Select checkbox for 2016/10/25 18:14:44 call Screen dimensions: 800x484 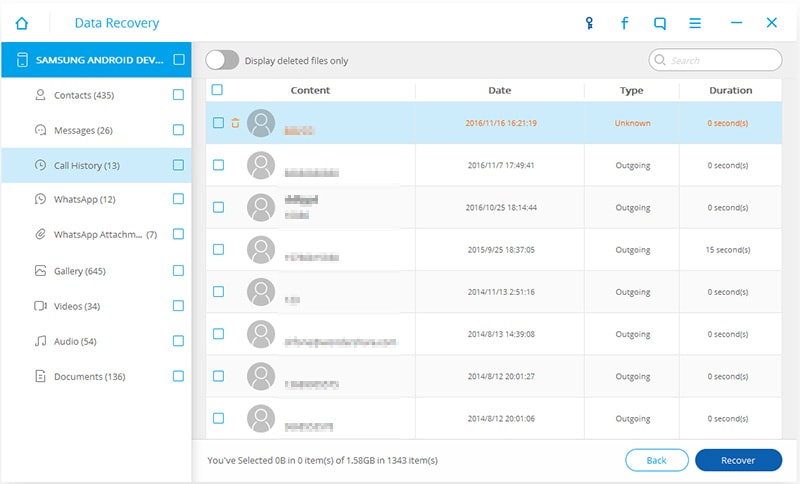point(218,207)
